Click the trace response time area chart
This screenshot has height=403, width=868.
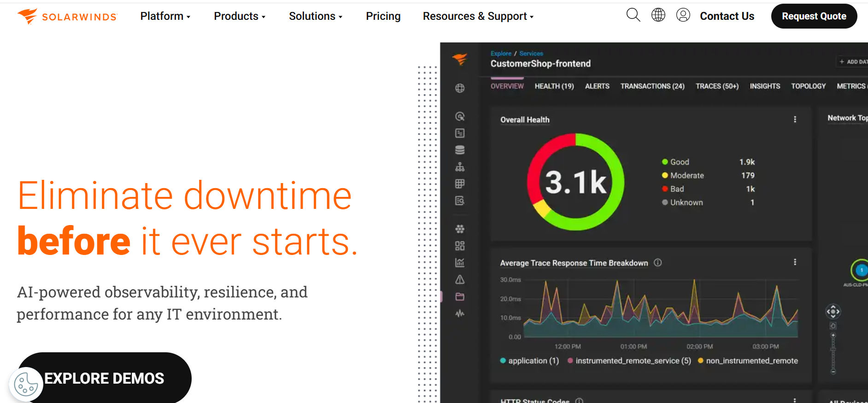(661, 308)
